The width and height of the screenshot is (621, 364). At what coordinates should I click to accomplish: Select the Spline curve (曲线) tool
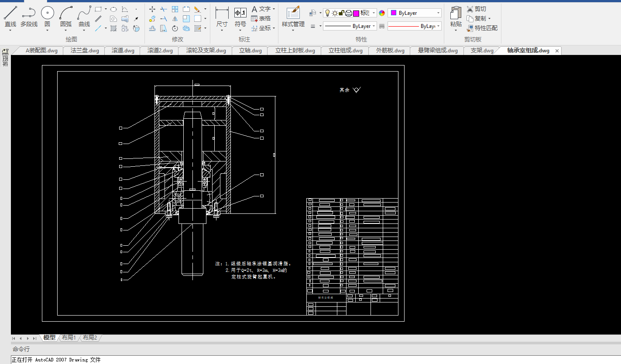tap(84, 17)
